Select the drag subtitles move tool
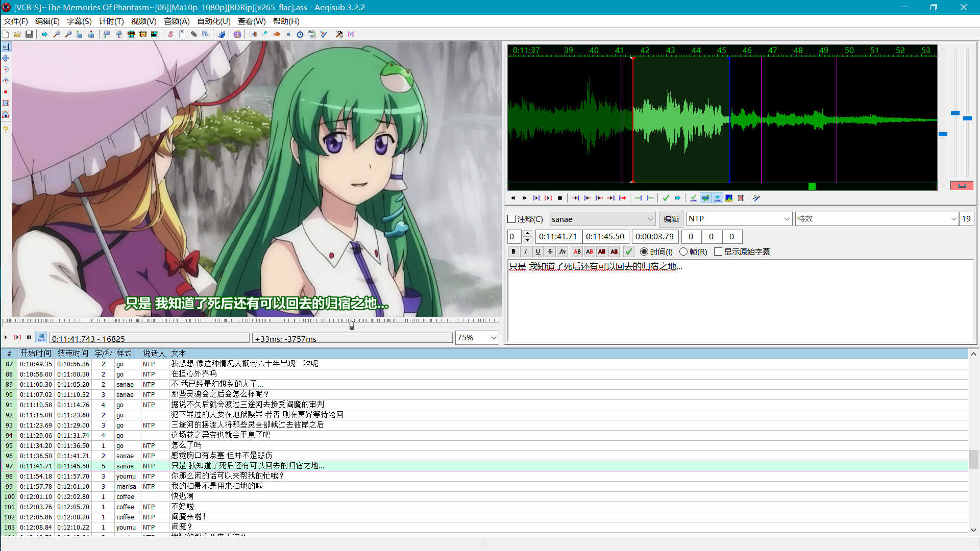Viewport: 980px width, 551px height. tap(6, 58)
